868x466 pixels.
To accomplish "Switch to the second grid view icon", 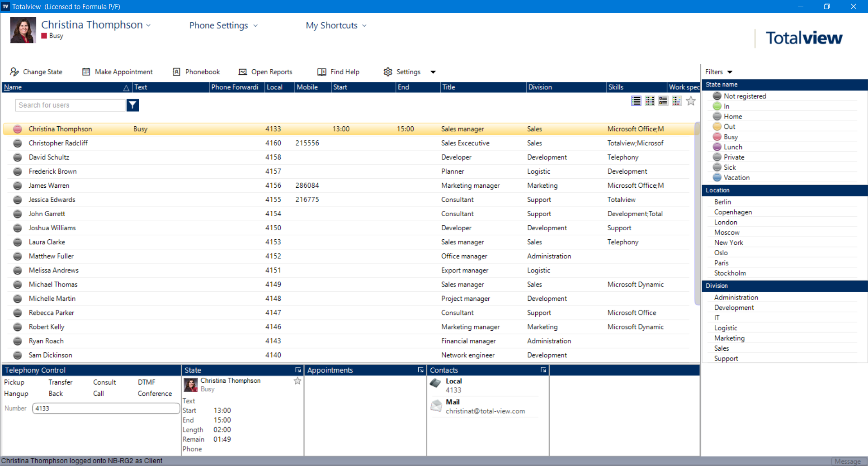I will click(650, 101).
